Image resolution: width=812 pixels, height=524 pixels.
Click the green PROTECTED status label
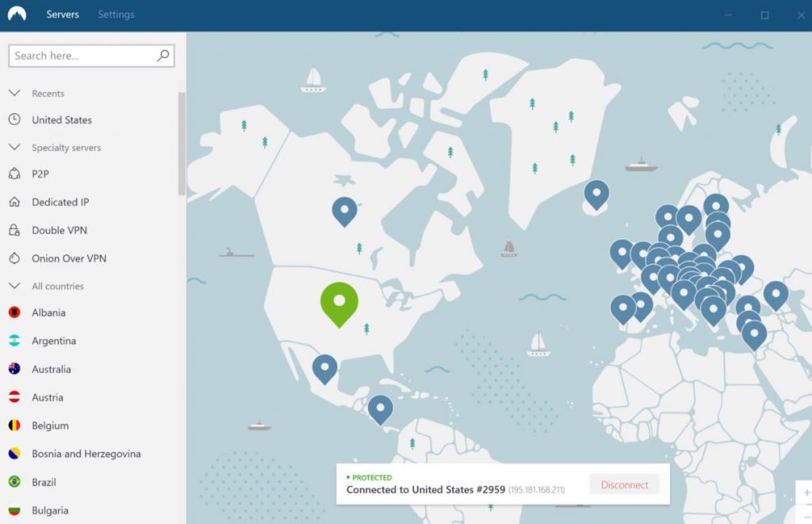pos(370,477)
